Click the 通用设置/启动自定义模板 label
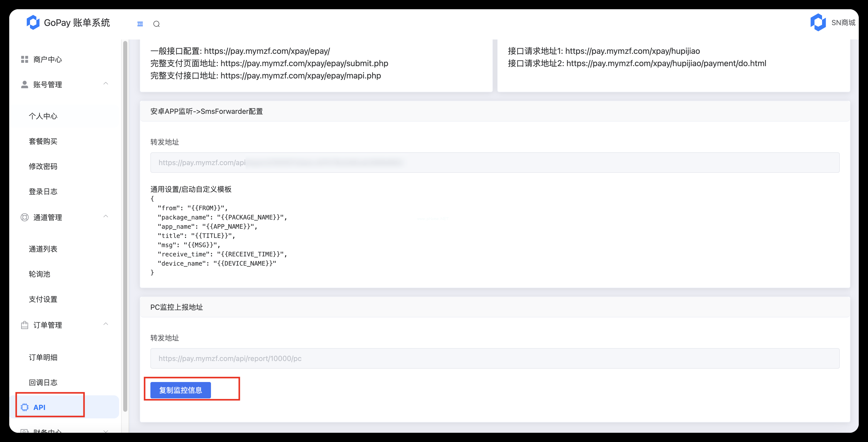This screenshot has height=442, width=868. click(x=191, y=189)
